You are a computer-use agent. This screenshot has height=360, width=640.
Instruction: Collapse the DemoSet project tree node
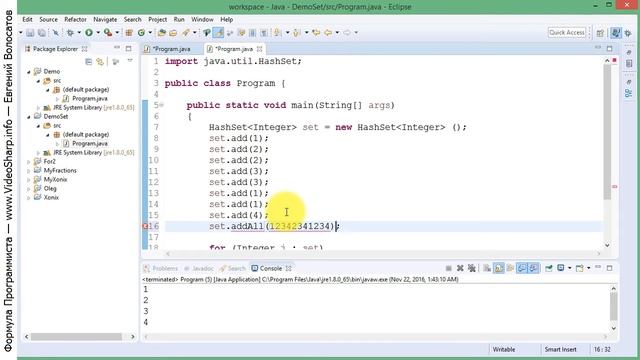pos(29,117)
